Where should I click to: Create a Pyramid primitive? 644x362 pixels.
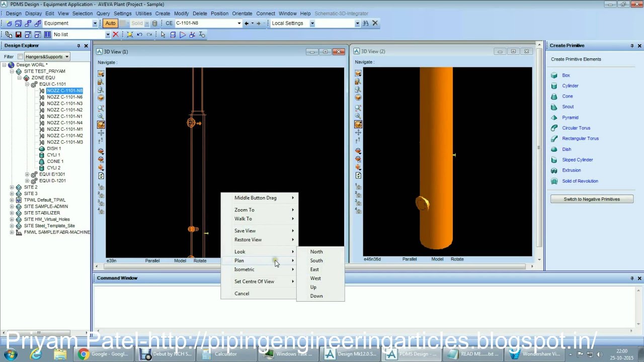pos(570,118)
